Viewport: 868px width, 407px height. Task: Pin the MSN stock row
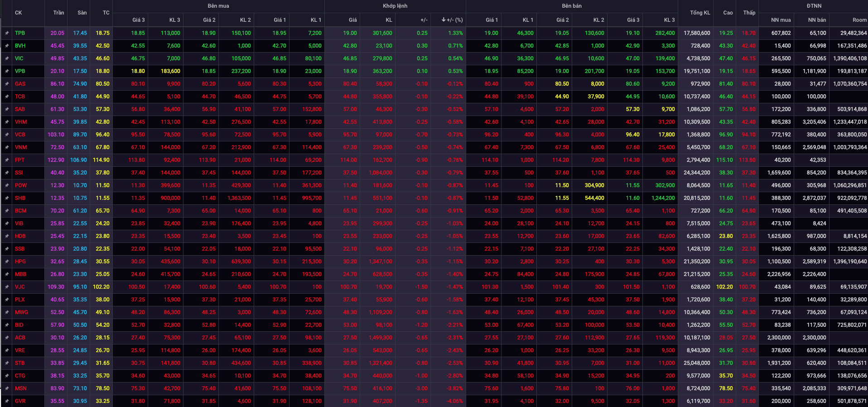click(x=7, y=388)
